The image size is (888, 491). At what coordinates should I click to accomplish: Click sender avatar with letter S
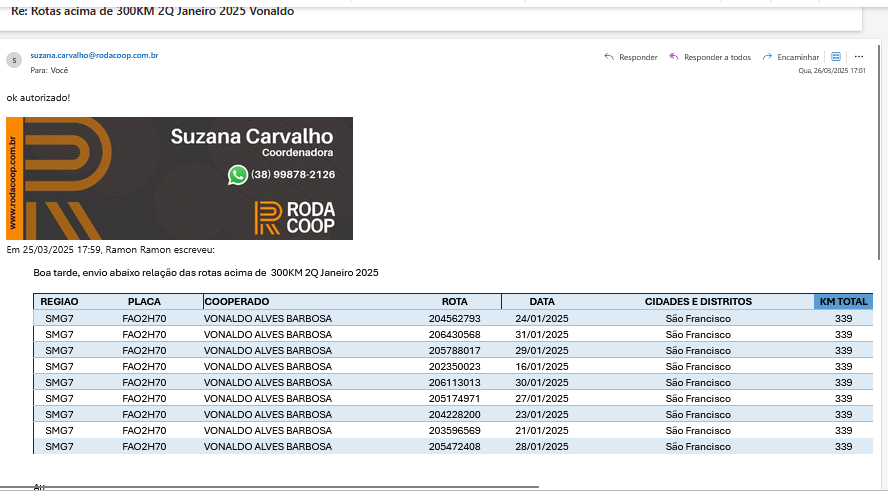pyautogui.click(x=14, y=60)
